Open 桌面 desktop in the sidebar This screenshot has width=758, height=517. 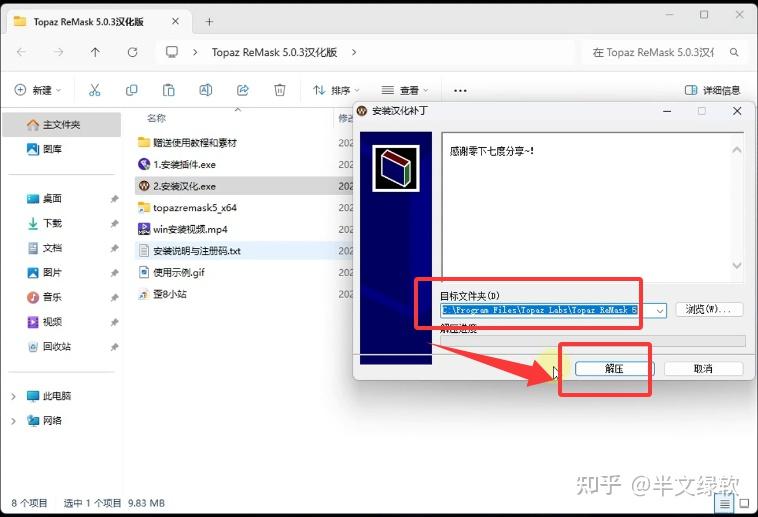point(52,198)
